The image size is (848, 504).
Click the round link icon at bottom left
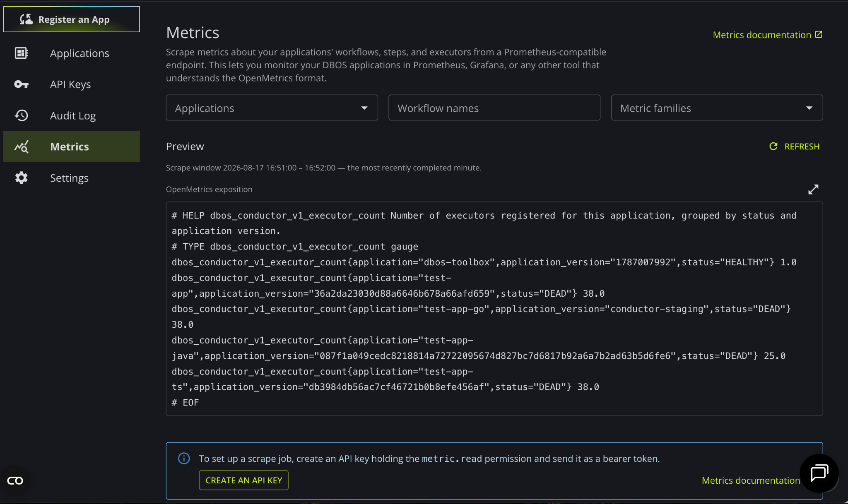coord(15,481)
